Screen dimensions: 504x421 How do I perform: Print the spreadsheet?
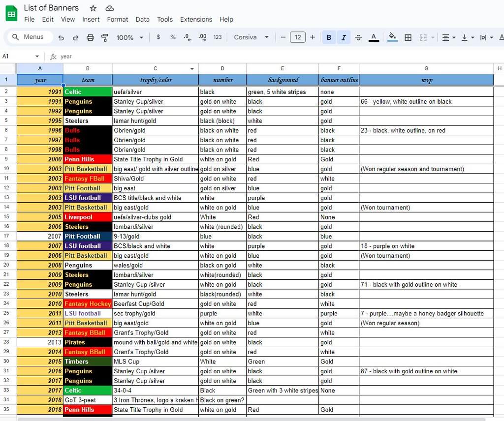point(91,37)
